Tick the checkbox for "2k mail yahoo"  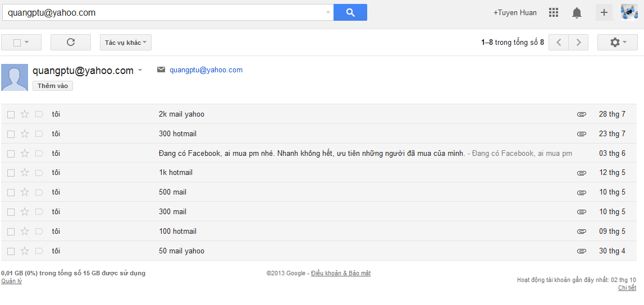click(11, 114)
